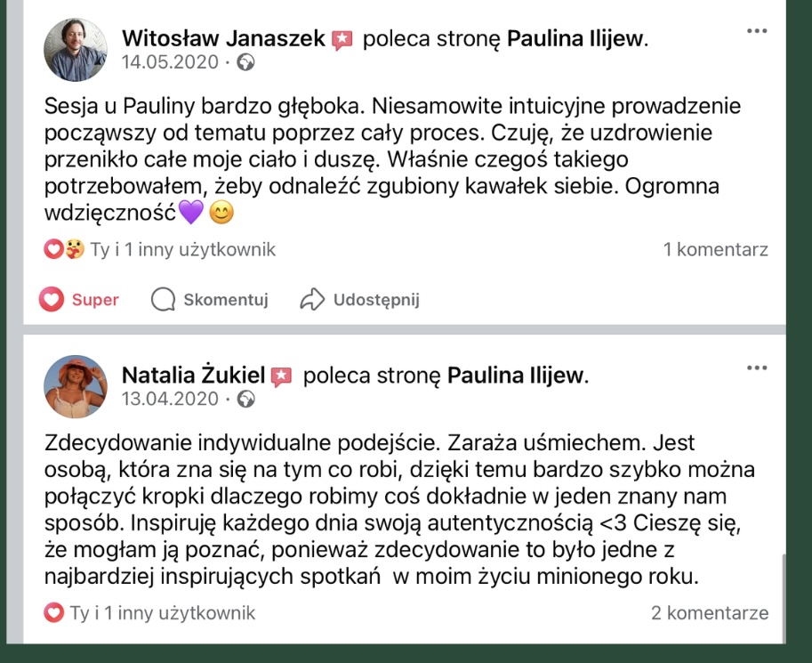Click globe privacy icon under Natalia's name
This screenshot has width=812, height=663.
(248, 399)
